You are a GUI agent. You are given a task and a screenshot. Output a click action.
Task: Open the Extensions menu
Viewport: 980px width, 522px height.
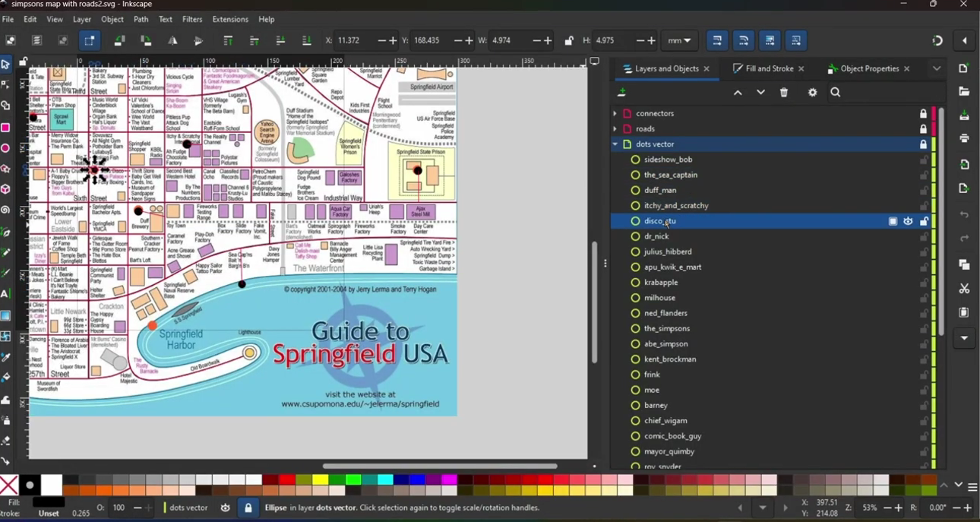230,20
